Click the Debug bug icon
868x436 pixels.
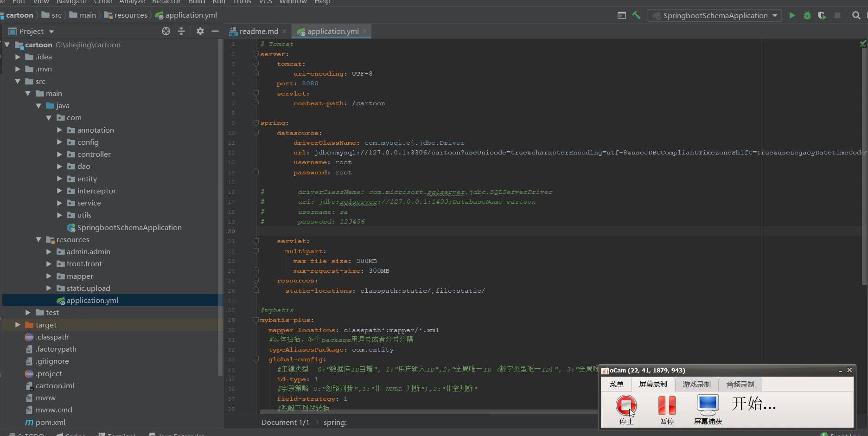click(807, 15)
